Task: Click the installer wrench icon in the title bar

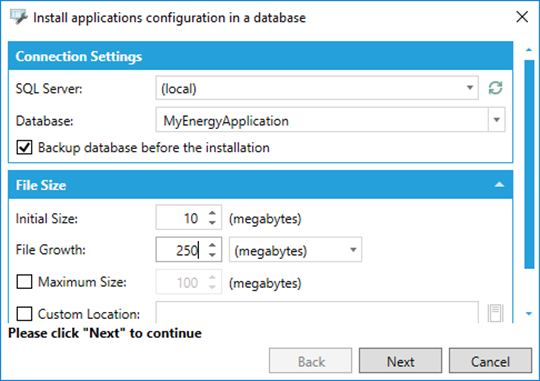Action: coord(18,17)
